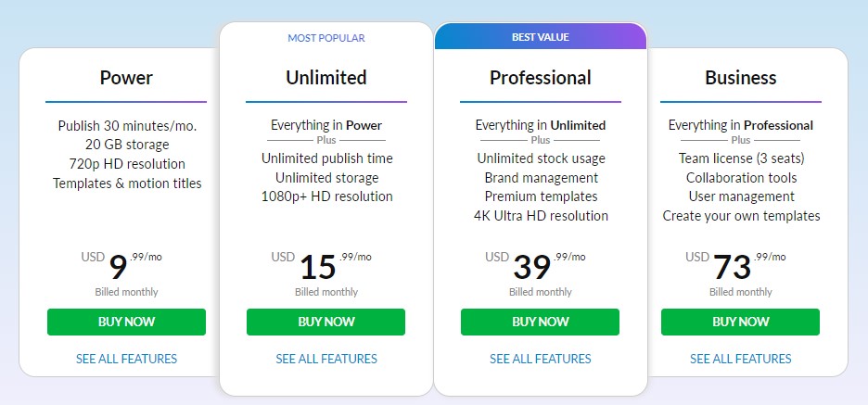Viewport: 868px width, 405px height.
Task: Click the BEST VALUE banner
Action: (541, 36)
